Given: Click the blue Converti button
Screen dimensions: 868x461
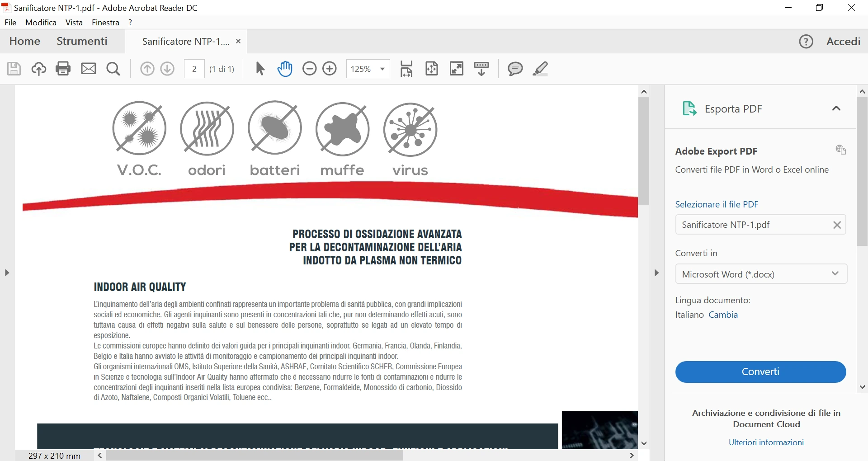Looking at the screenshot, I should click(x=761, y=372).
